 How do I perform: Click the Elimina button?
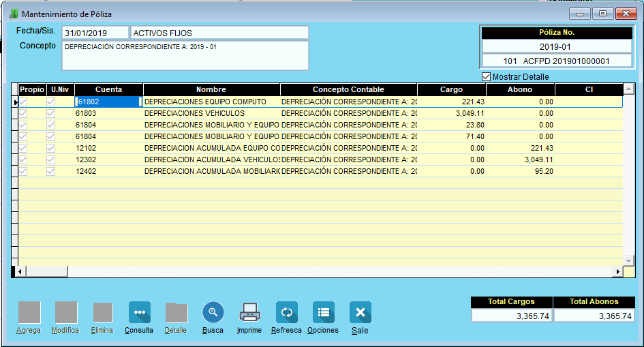click(x=102, y=312)
